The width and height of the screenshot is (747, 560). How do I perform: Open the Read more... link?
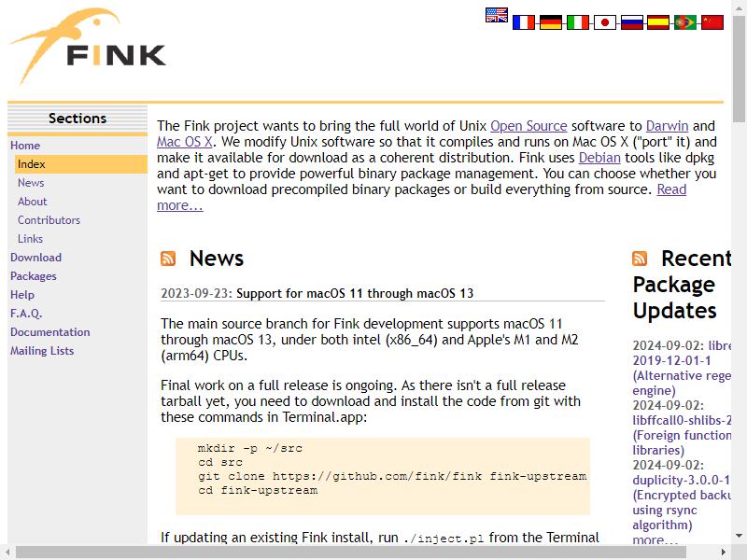click(671, 189)
